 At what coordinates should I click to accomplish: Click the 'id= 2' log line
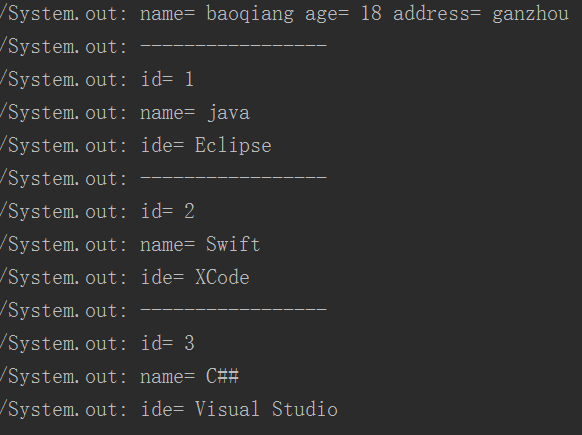click(97, 212)
